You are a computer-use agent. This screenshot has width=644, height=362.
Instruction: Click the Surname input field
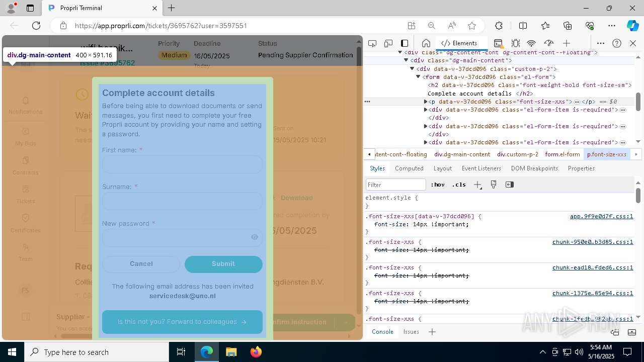point(182,201)
